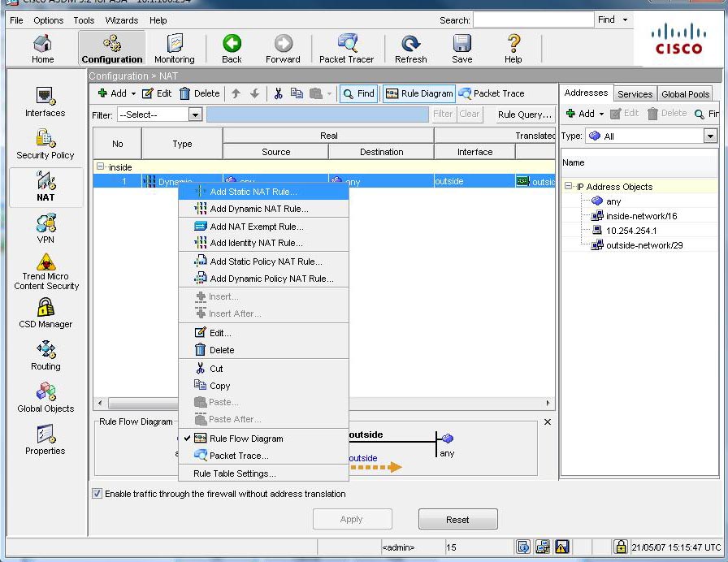The height and width of the screenshot is (562, 728).
Task: Open the Security Policy panel
Action: [45, 145]
